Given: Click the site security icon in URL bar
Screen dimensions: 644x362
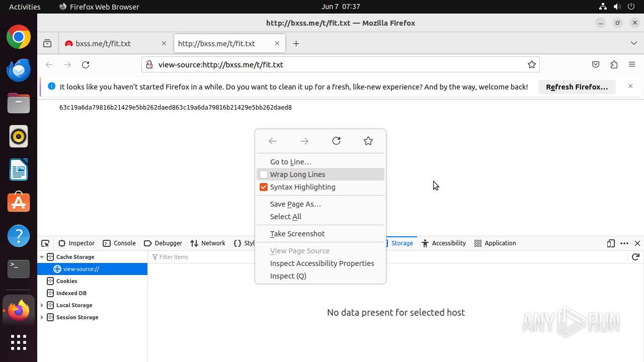Looking at the screenshot, I should [149, 64].
